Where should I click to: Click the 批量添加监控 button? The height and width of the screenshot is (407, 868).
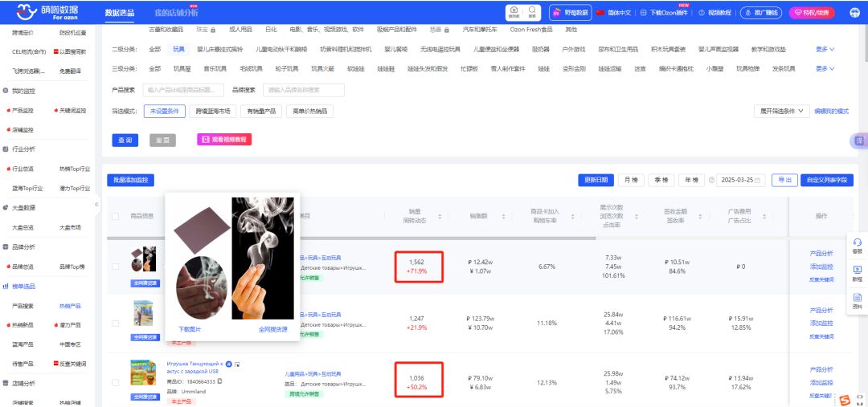coord(131,181)
